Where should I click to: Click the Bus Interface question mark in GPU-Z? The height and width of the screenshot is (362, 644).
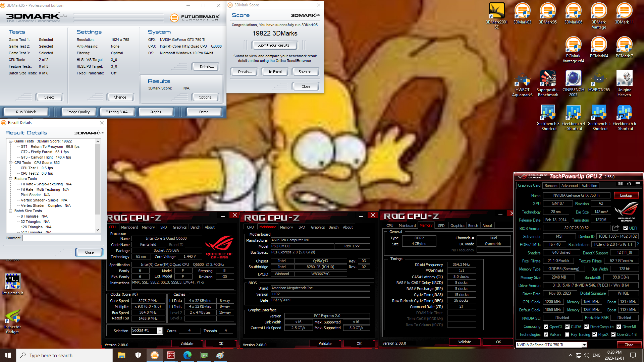coord(638,244)
